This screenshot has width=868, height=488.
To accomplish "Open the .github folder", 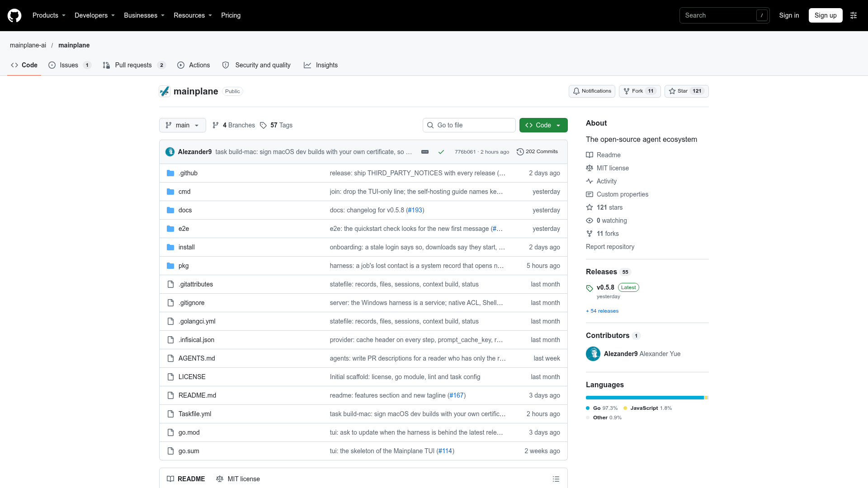I will (188, 173).
